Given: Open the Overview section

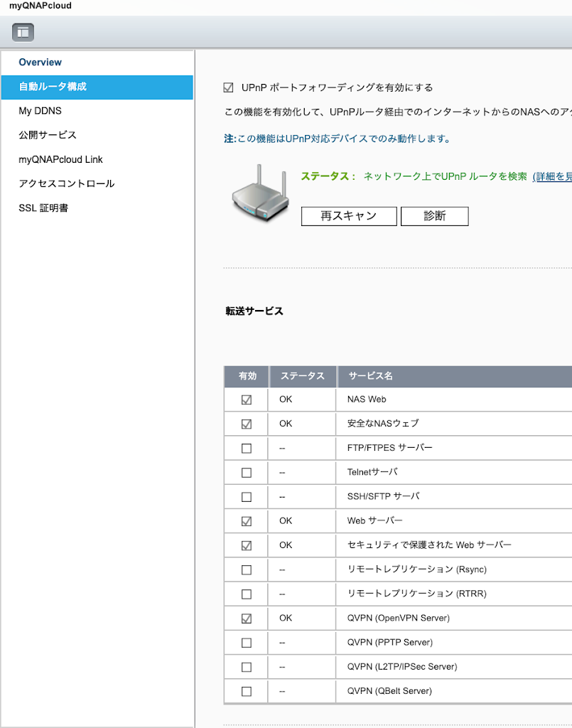Looking at the screenshot, I should tap(40, 63).
